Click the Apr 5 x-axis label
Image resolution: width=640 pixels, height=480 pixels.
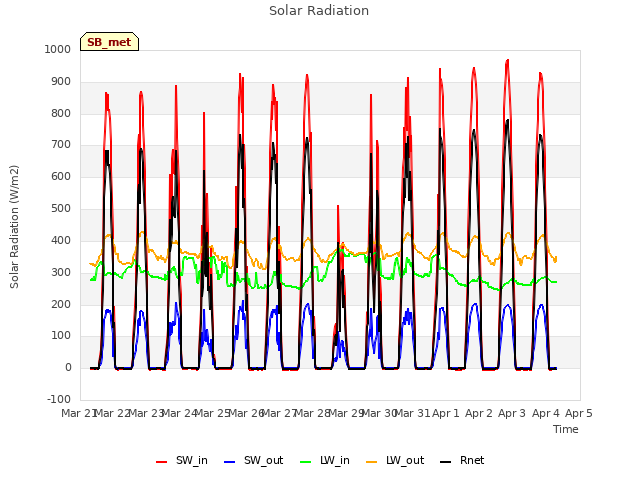579,413
